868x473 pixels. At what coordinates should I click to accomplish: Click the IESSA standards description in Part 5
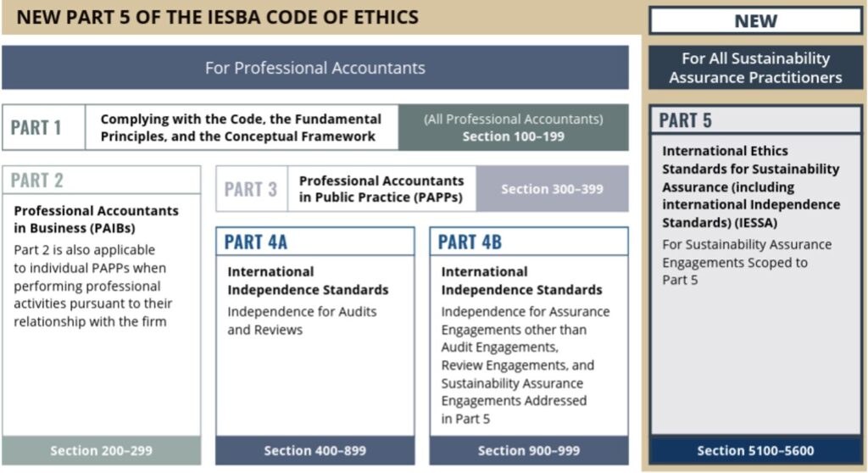tap(751, 186)
